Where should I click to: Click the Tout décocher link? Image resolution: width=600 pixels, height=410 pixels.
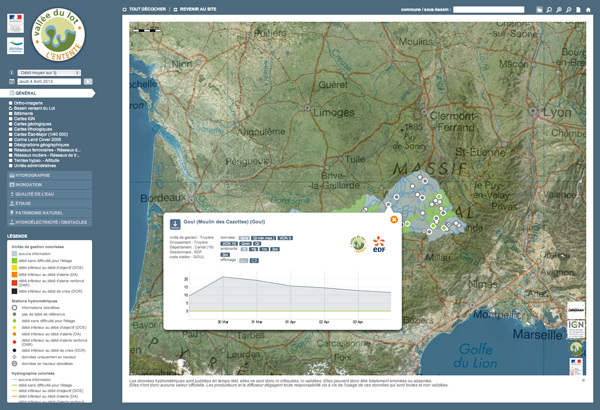[x=147, y=9]
